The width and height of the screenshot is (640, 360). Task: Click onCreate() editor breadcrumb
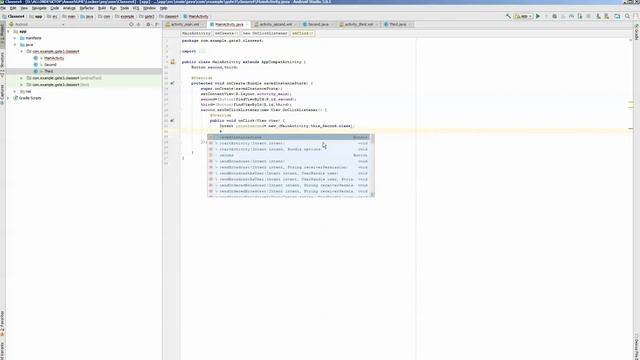226,33
